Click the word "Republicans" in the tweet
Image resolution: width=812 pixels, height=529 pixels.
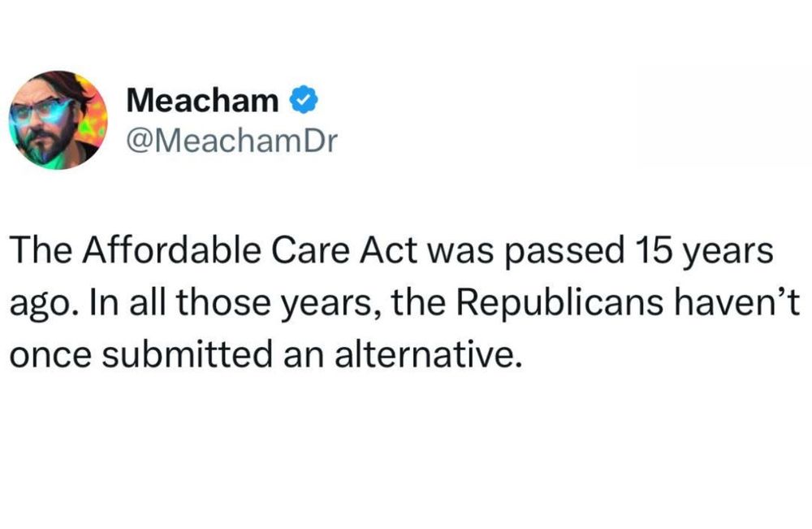pyautogui.click(x=559, y=304)
